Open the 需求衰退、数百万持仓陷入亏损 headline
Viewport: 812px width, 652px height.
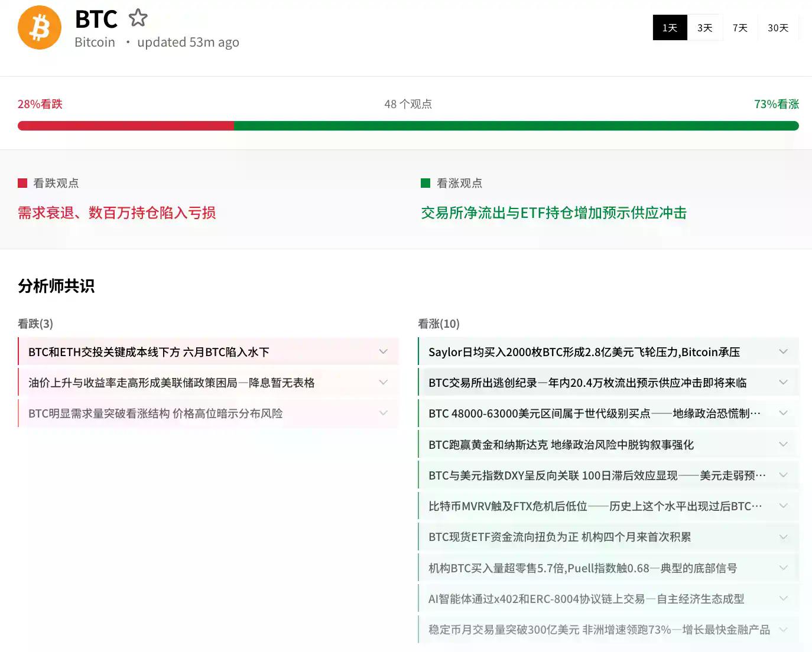point(117,213)
